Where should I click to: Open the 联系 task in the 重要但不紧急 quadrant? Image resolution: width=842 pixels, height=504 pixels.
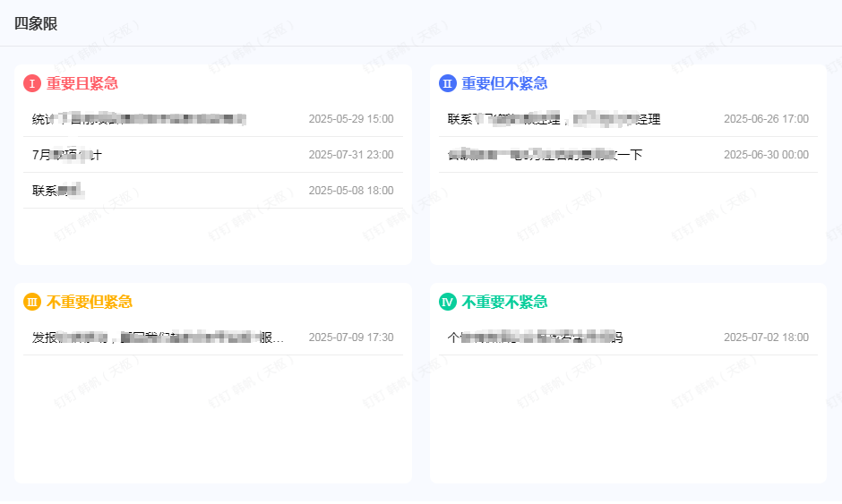[554, 119]
